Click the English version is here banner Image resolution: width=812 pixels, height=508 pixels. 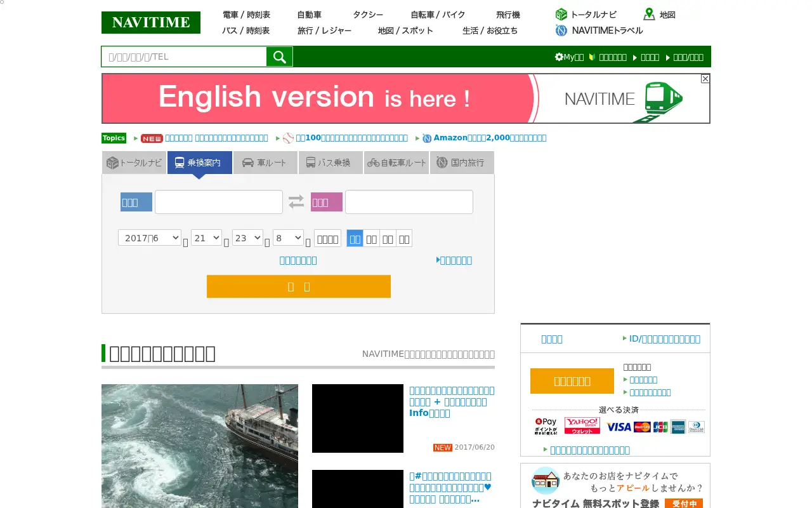(x=406, y=98)
